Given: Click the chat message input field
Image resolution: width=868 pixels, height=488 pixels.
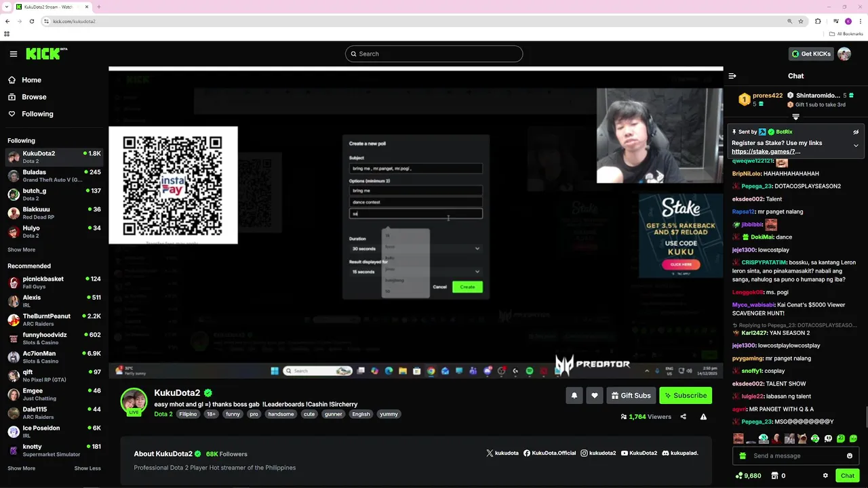Looking at the screenshot, I should click(x=796, y=455).
